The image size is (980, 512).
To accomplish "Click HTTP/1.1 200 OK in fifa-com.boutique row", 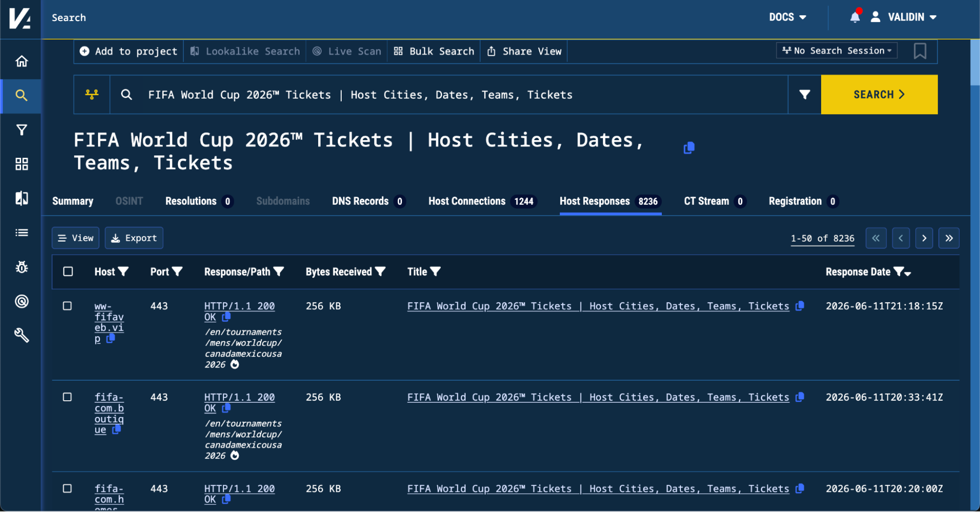I will [239, 402].
